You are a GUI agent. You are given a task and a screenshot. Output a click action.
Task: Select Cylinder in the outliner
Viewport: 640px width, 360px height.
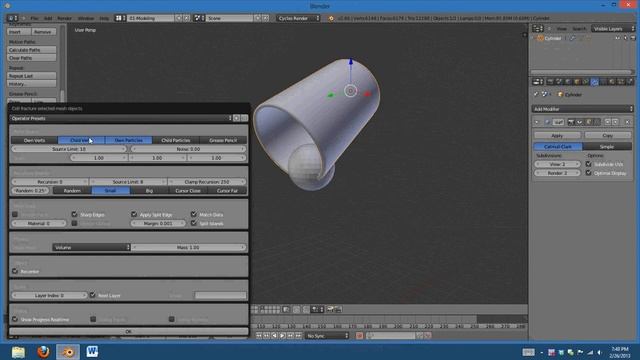[553, 38]
